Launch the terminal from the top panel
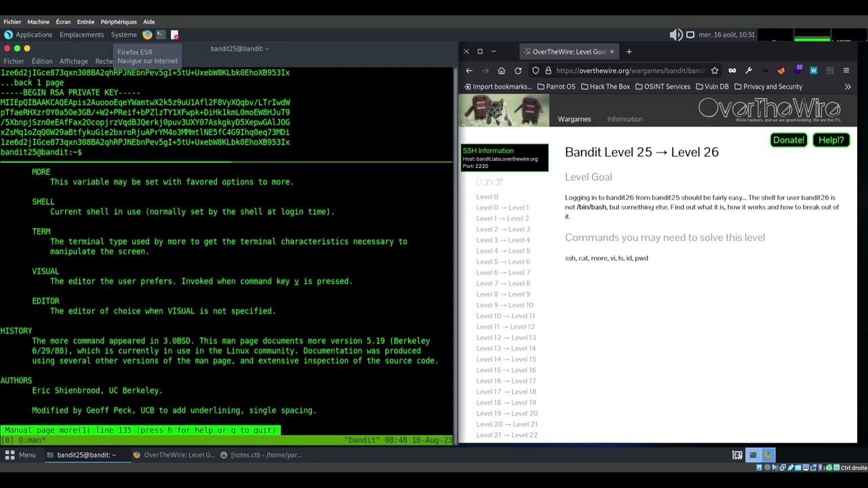This screenshot has width=868, height=488. coord(161,35)
